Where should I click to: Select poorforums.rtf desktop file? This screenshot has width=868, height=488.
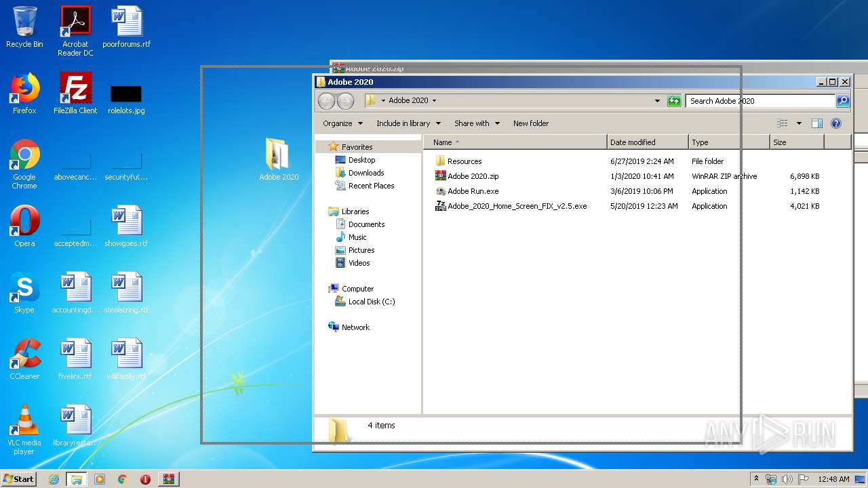(126, 27)
